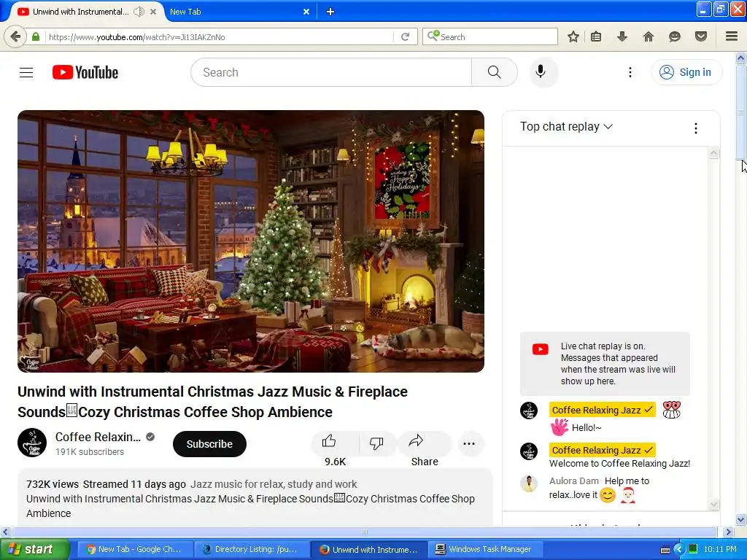This screenshot has height=560, width=747.
Task: Click the green padlock site security icon
Action: click(36, 36)
